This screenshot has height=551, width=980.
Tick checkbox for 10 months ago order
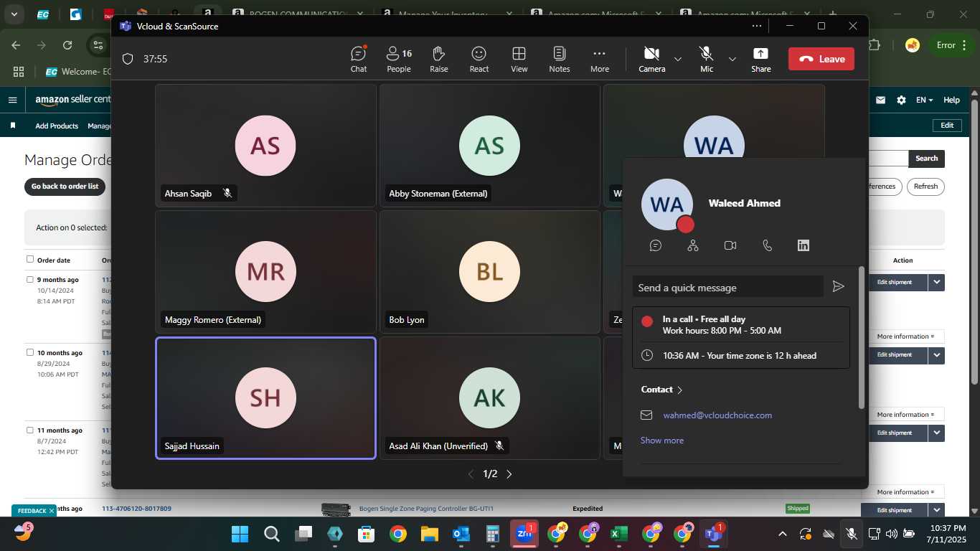click(30, 353)
